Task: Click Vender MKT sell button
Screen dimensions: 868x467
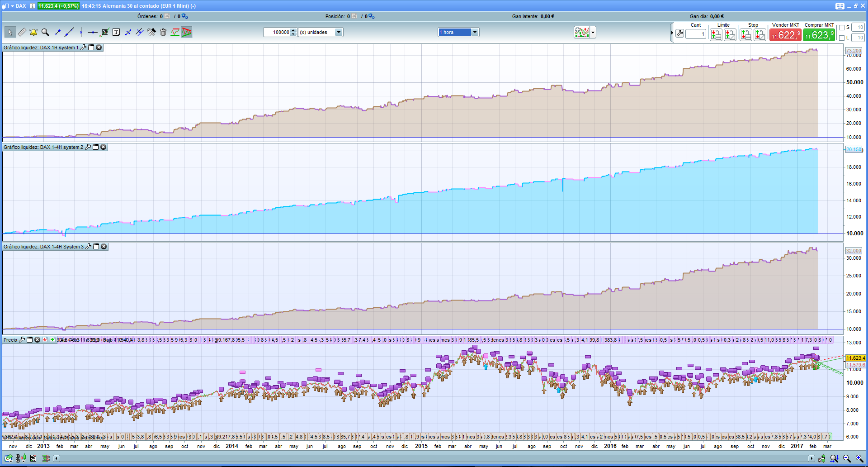Action: click(785, 35)
